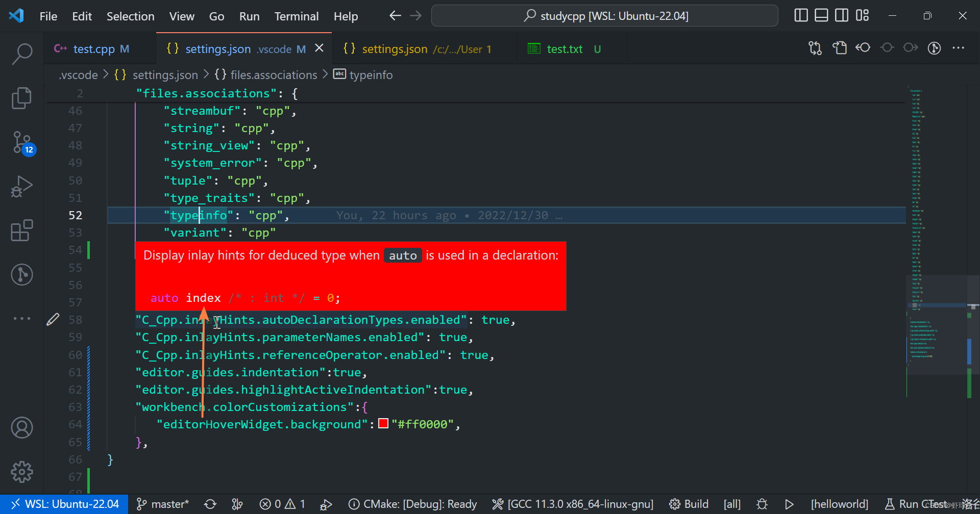The height and width of the screenshot is (514, 980).
Task: Click Open Changes with previous revision
Action: click(x=863, y=48)
